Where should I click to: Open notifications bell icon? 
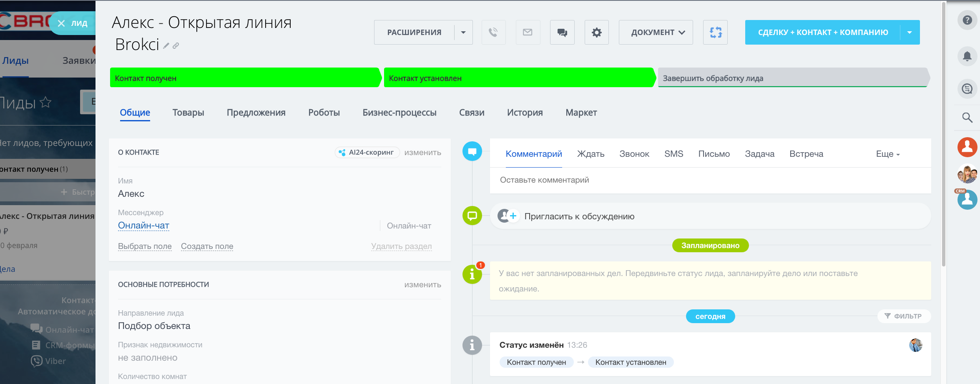click(967, 56)
